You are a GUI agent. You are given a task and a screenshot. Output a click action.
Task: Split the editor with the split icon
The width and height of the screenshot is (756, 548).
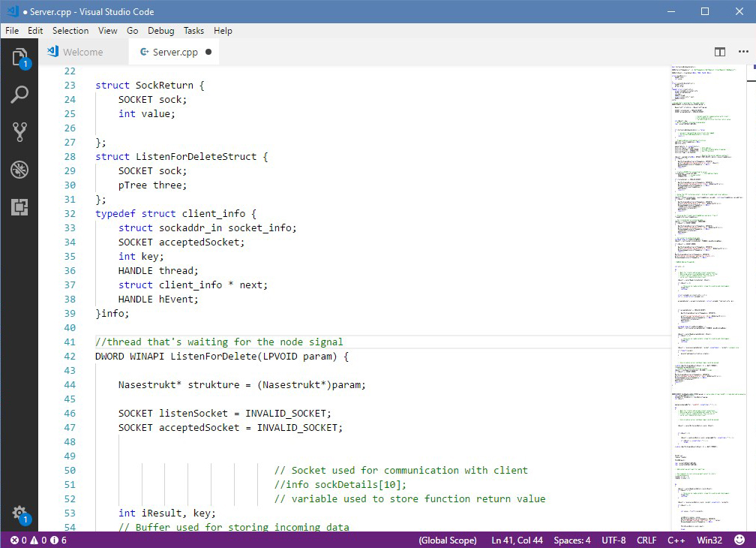pos(720,52)
